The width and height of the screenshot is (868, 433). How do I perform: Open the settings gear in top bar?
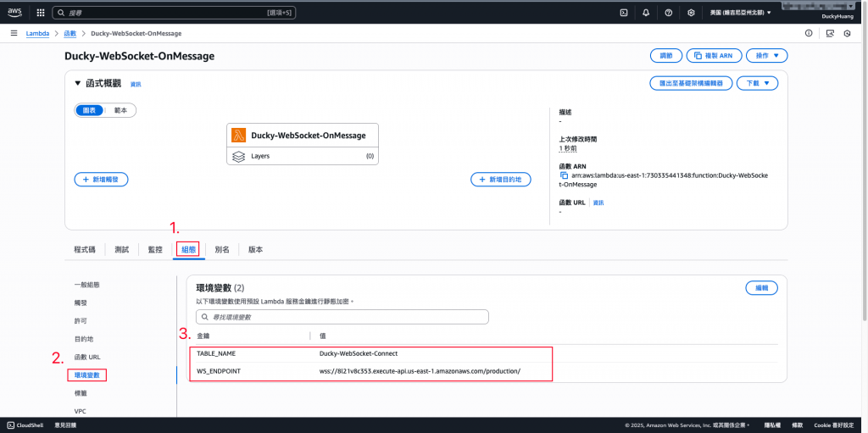(x=691, y=12)
